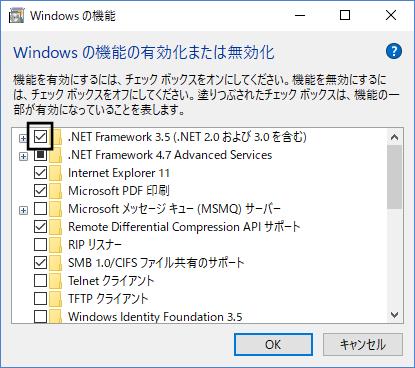
Task: Click folder icon next to SMB 1.0/CIFS
Action: [56, 263]
